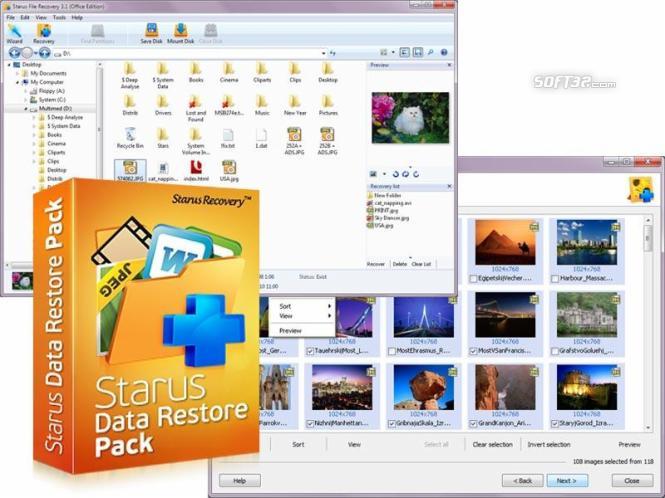
Task: Choose Preview in the context menu
Action: point(291,330)
